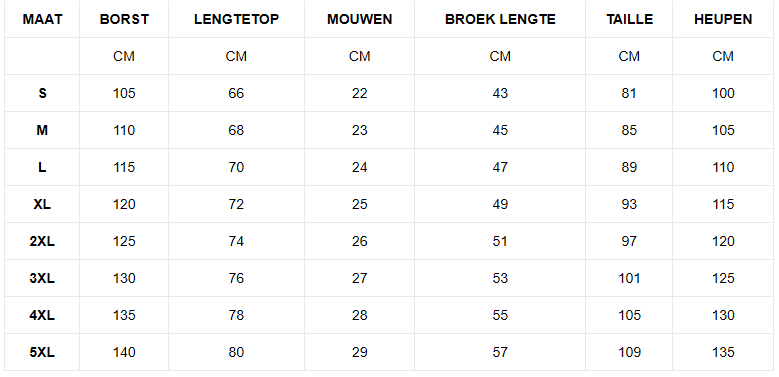The height and width of the screenshot is (377, 779).
Task: Select the MOUWEN column header
Action: tap(360, 19)
